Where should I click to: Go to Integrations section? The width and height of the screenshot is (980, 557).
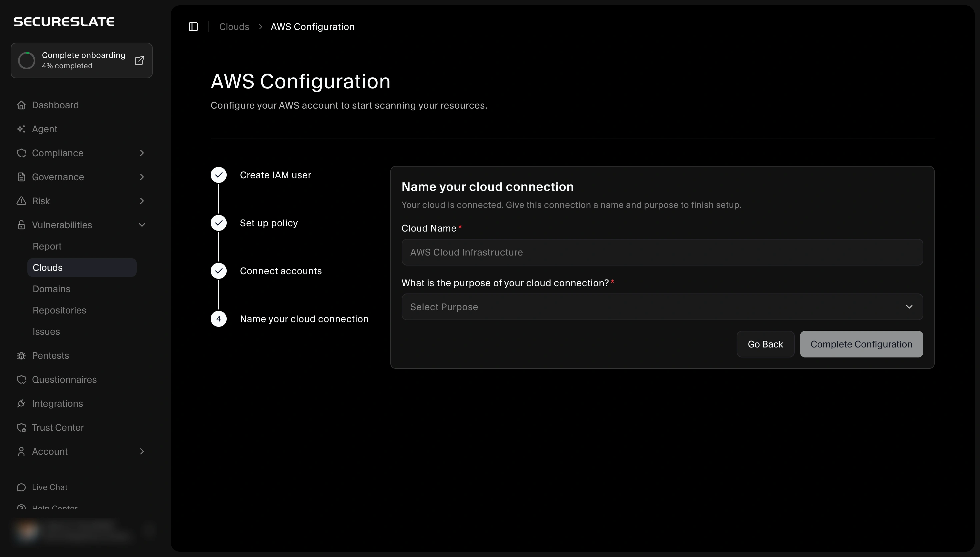click(57, 404)
